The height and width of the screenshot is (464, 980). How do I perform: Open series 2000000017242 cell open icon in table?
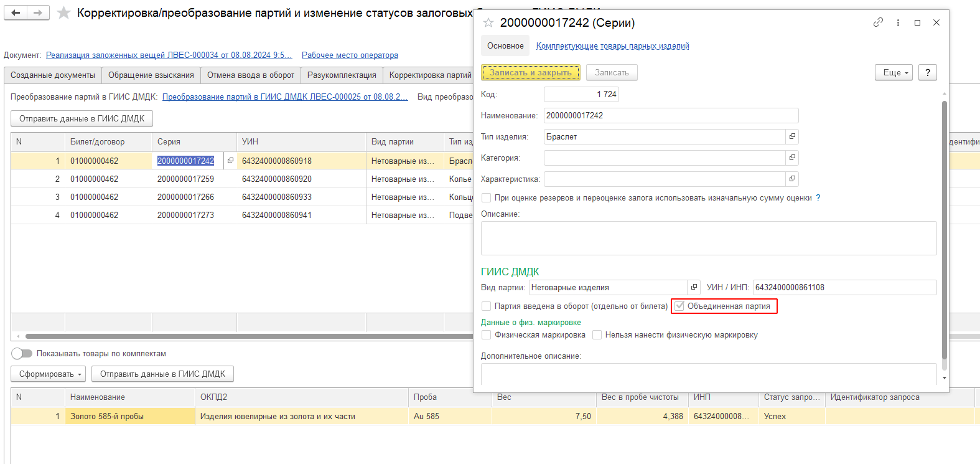[230, 161]
